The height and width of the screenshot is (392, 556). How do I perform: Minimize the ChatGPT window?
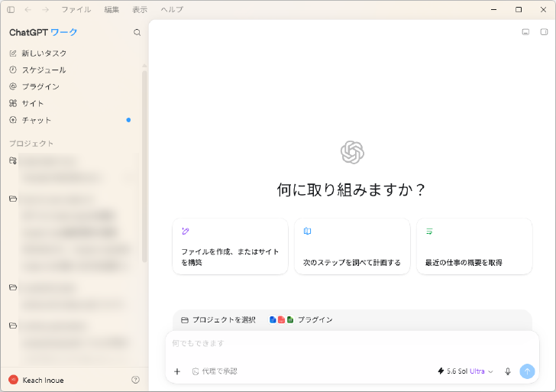[493, 10]
